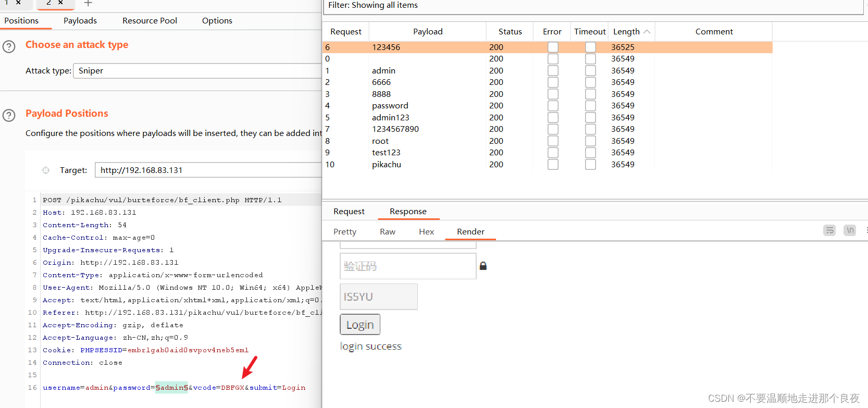Viewport: 868px width, 408px height.
Task: Toggle word wrap icon in response viewer
Action: pos(829,230)
